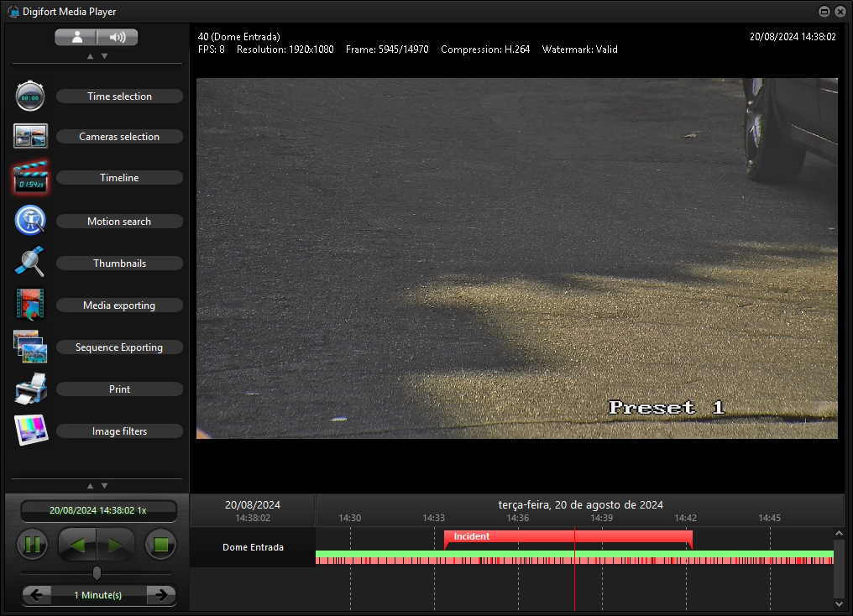The height and width of the screenshot is (616, 853).
Task: Click the 'terça-feira, 20 de agosto de 2024' header
Action: (x=580, y=504)
